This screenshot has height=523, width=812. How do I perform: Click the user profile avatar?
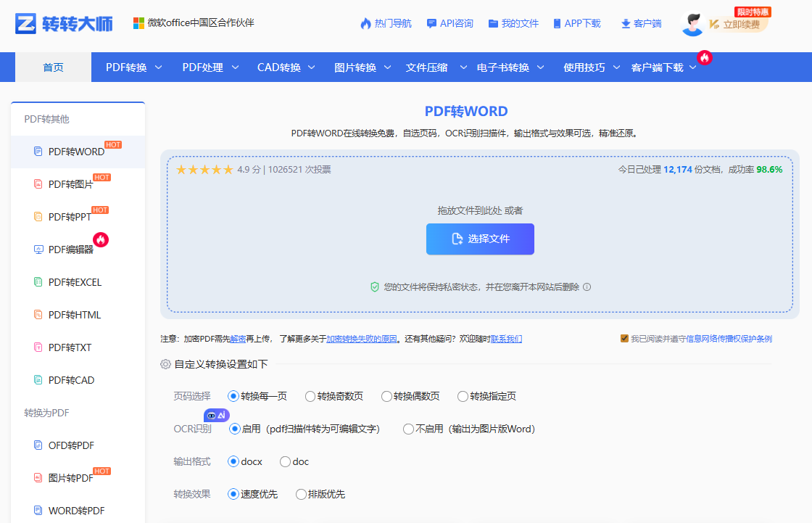(x=692, y=22)
